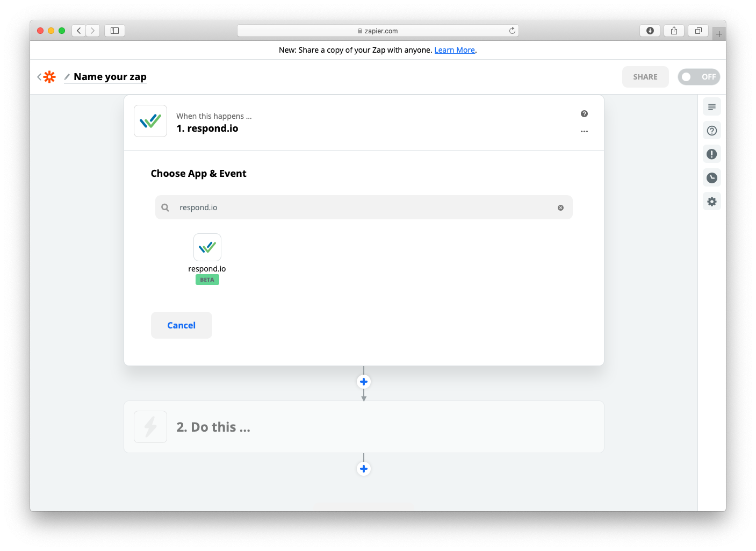Select the respond.io app result

coord(207,247)
